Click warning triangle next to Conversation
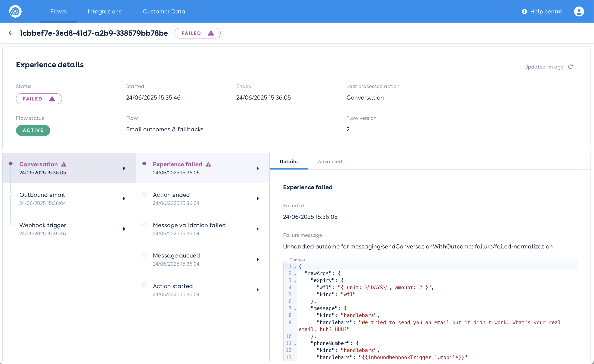The width and height of the screenshot is (594, 364). tap(64, 164)
